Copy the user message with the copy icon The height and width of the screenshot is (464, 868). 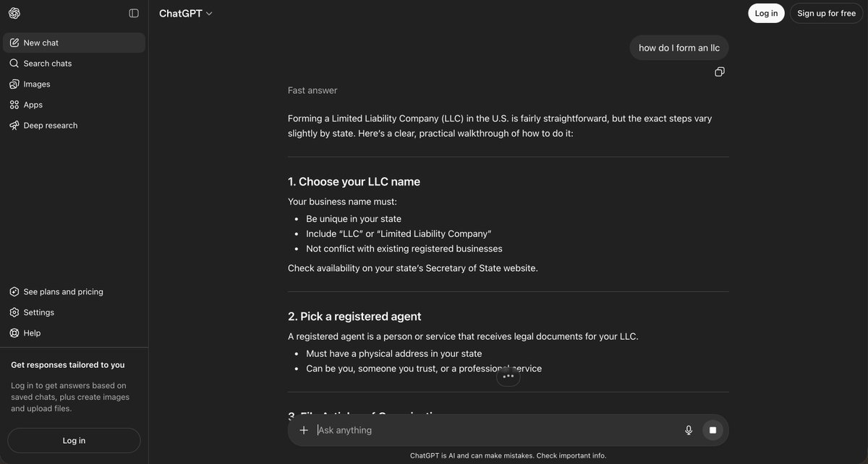720,72
